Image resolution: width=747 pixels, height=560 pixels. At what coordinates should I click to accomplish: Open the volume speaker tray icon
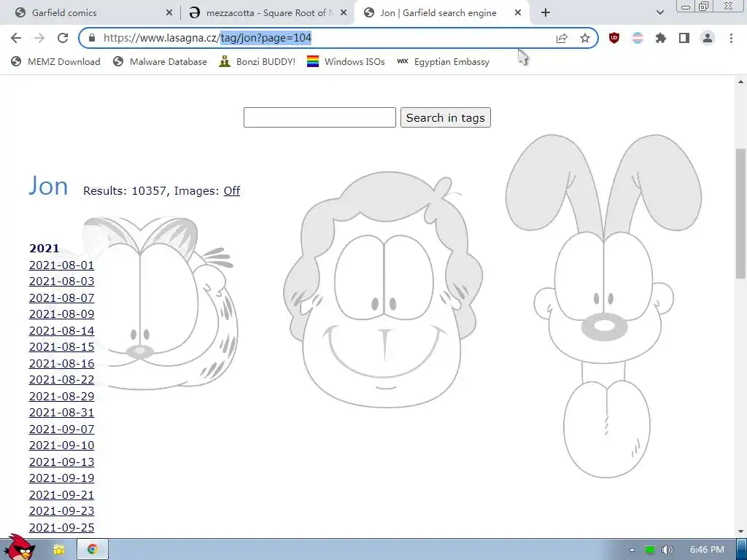click(667, 550)
